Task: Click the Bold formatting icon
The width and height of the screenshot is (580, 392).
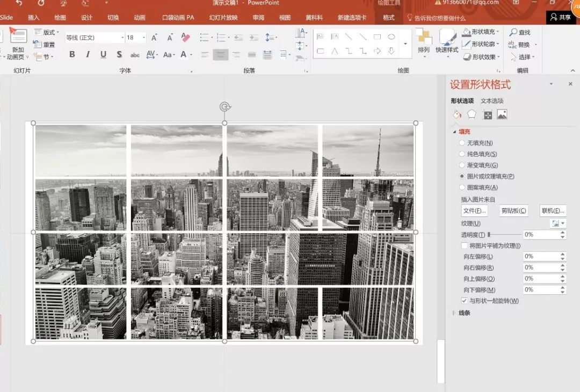Action: pyautogui.click(x=73, y=55)
